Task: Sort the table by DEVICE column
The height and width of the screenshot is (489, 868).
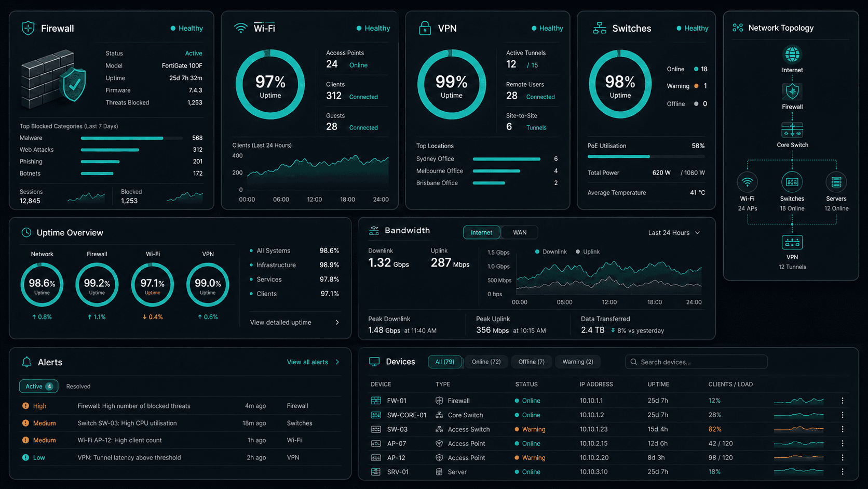Action: [381, 385]
